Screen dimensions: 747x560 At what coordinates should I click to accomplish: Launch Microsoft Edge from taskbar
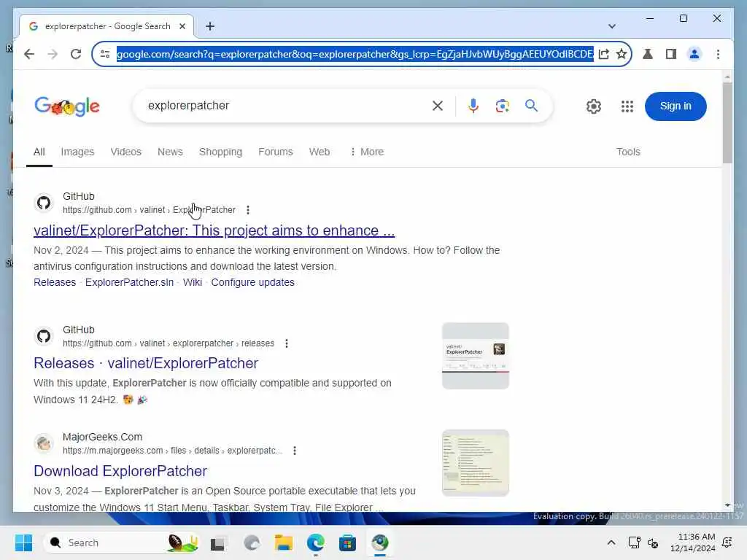315,542
